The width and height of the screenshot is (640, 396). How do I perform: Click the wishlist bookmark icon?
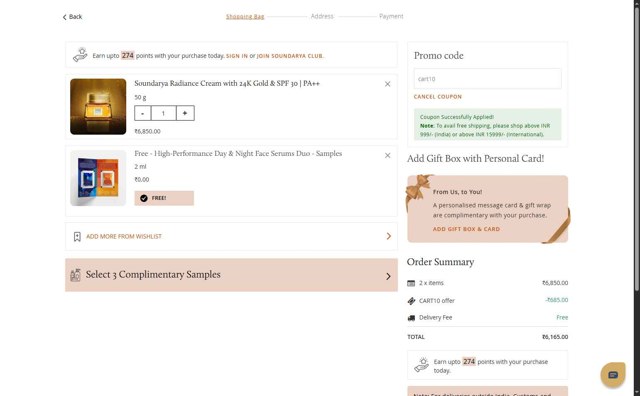click(77, 236)
